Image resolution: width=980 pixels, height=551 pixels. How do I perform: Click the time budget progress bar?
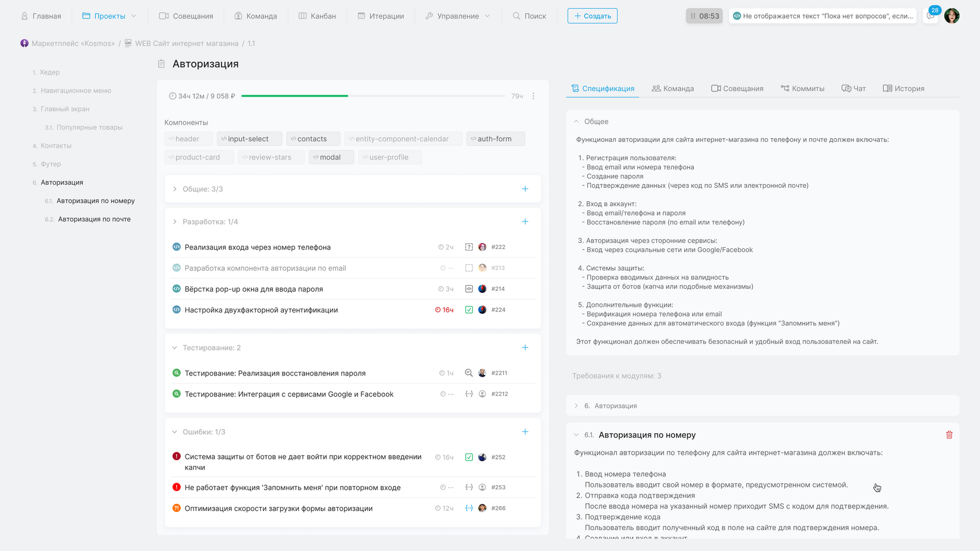click(x=373, y=96)
